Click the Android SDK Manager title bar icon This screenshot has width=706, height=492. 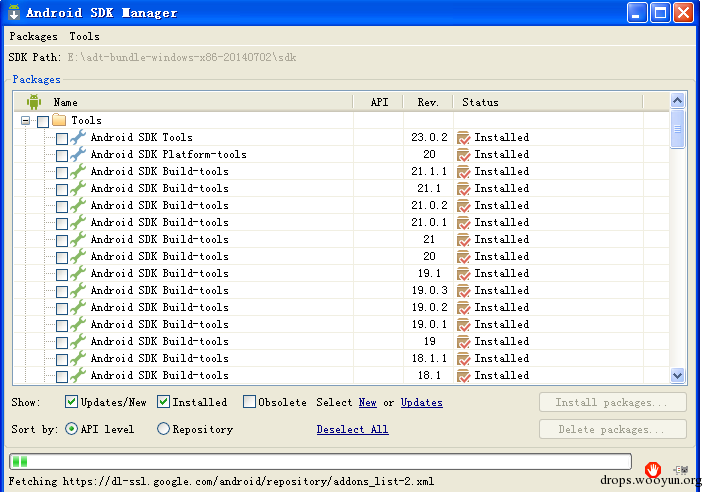14,12
